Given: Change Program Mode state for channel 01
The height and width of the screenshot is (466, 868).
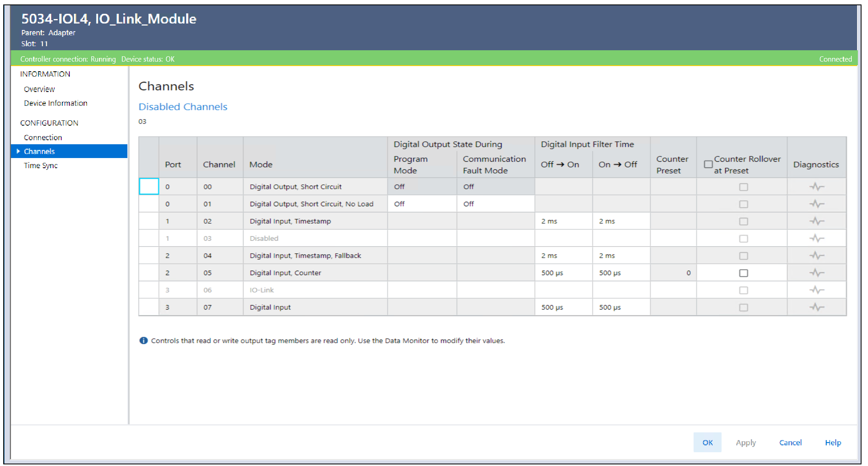Looking at the screenshot, I should [422, 204].
